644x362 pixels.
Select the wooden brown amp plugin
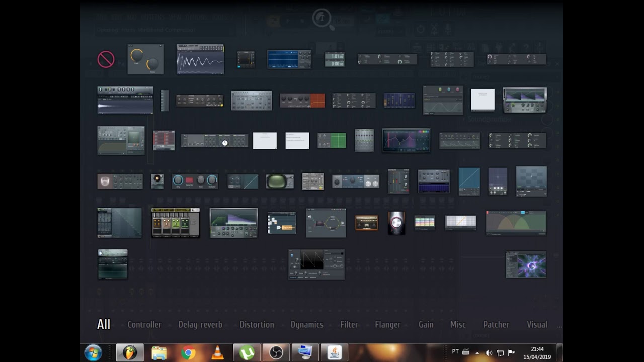click(366, 222)
